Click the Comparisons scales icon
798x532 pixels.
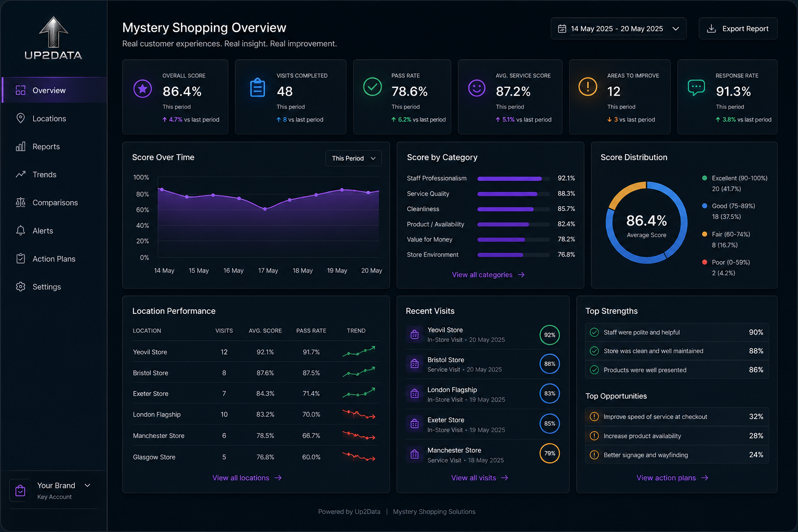[20, 203]
